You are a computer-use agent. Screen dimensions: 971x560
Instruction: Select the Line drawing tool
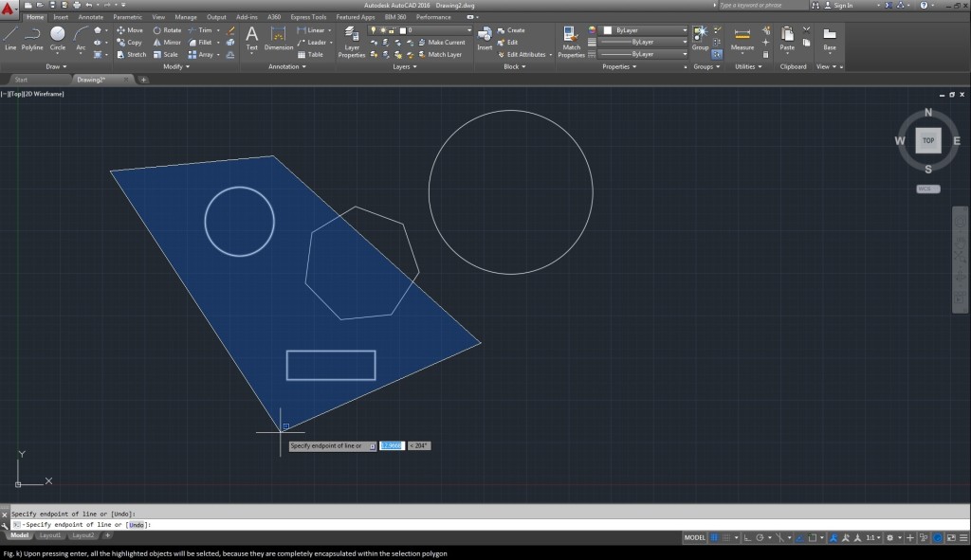click(x=10, y=37)
